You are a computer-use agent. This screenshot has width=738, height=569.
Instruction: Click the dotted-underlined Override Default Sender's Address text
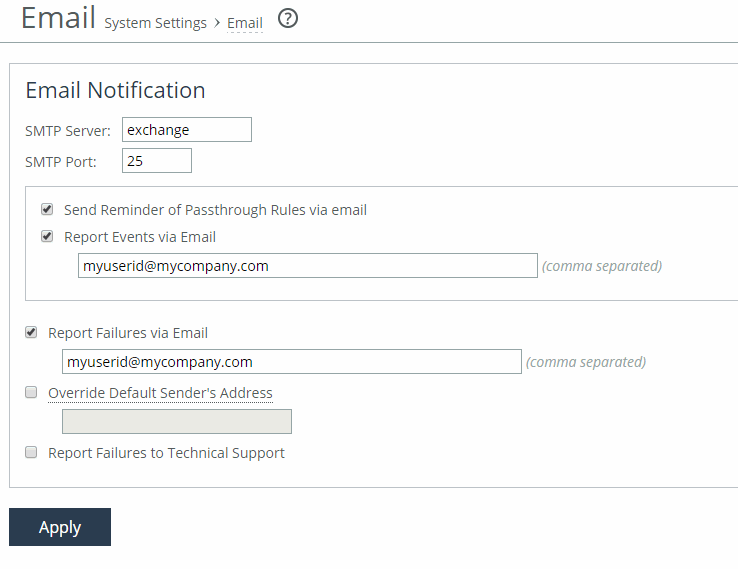[x=160, y=393]
